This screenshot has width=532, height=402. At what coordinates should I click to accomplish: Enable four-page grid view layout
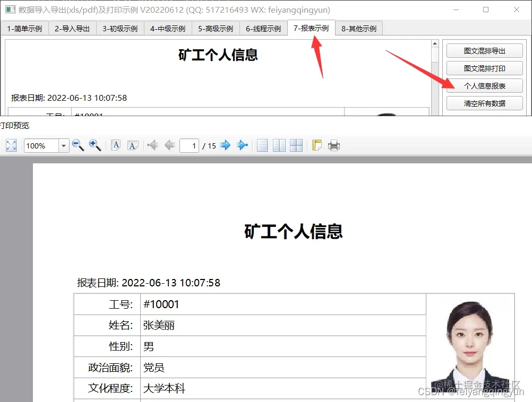click(x=296, y=145)
